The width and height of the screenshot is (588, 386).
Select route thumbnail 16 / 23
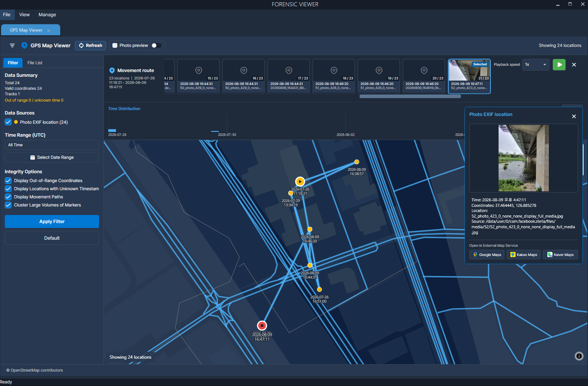coord(244,76)
